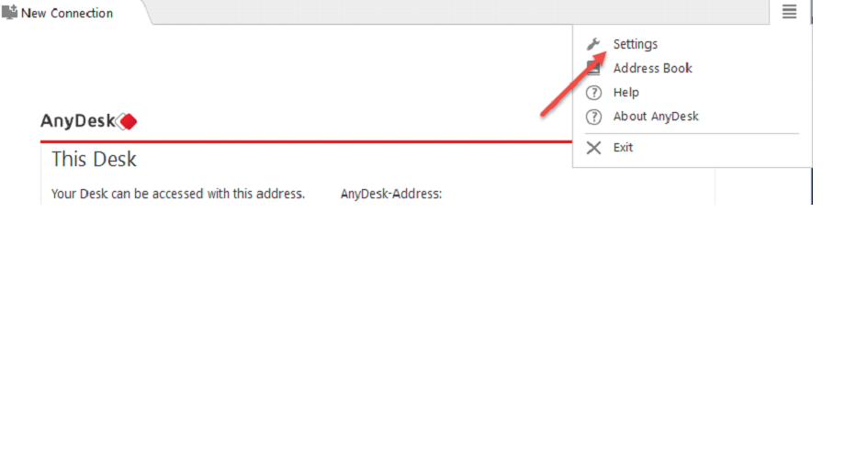Viewport: 868px width, 459px height.
Task: Select Exit to quit AnyDesk
Action: click(x=623, y=148)
